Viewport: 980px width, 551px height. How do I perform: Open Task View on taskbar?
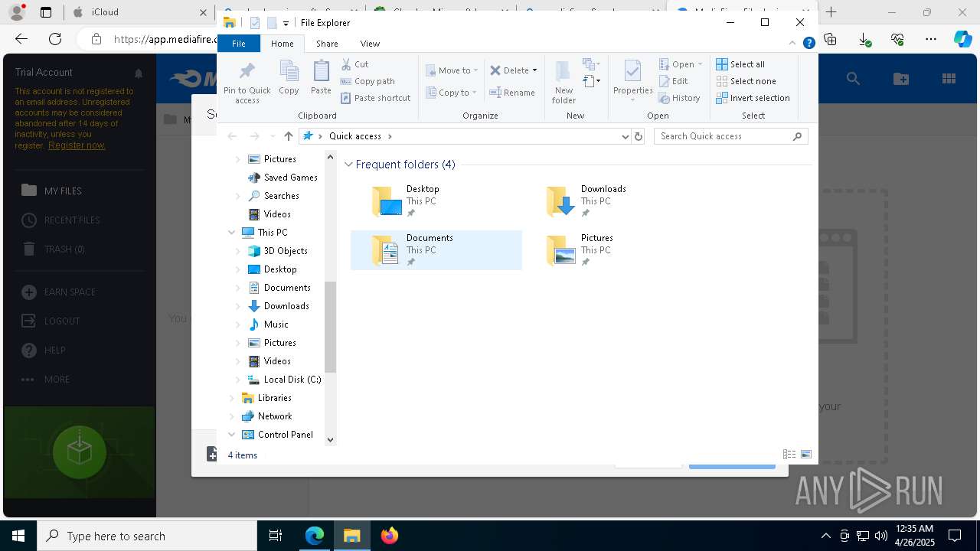point(276,536)
